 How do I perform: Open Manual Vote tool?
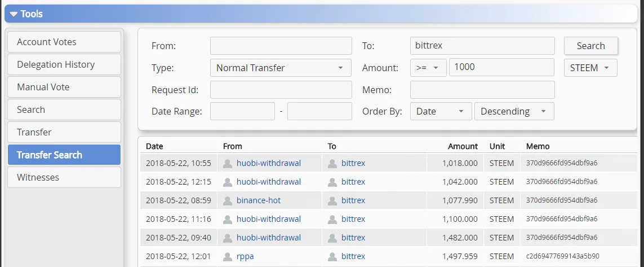point(64,87)
